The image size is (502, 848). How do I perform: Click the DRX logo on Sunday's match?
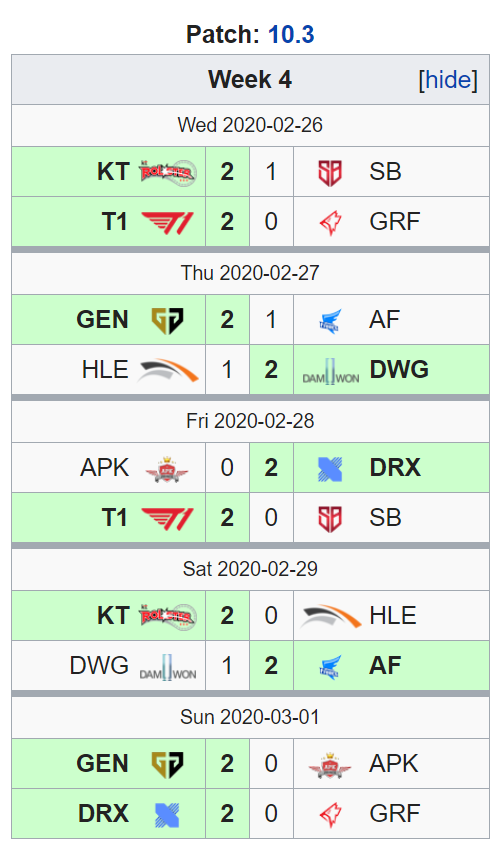167,815
